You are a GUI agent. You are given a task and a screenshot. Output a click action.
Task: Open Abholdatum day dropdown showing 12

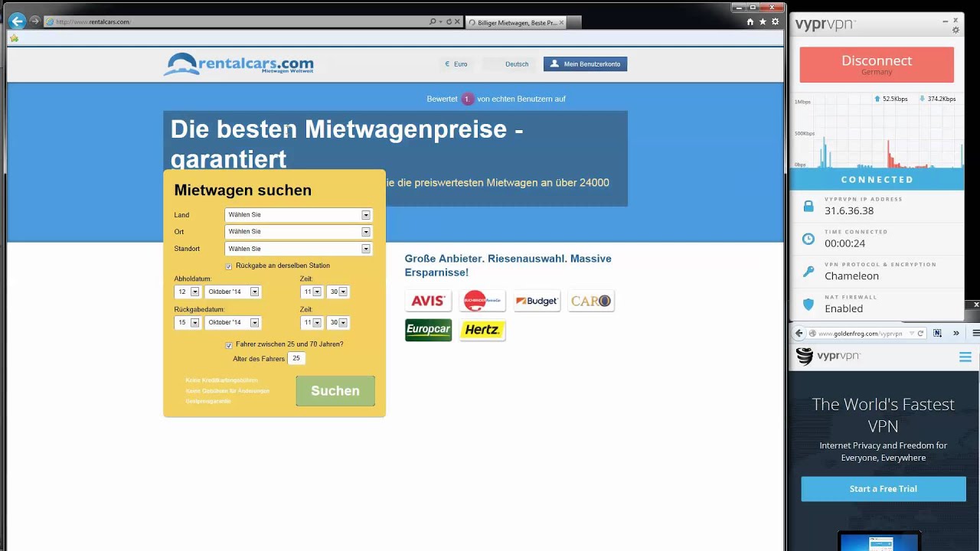click(x=188, y=292)
